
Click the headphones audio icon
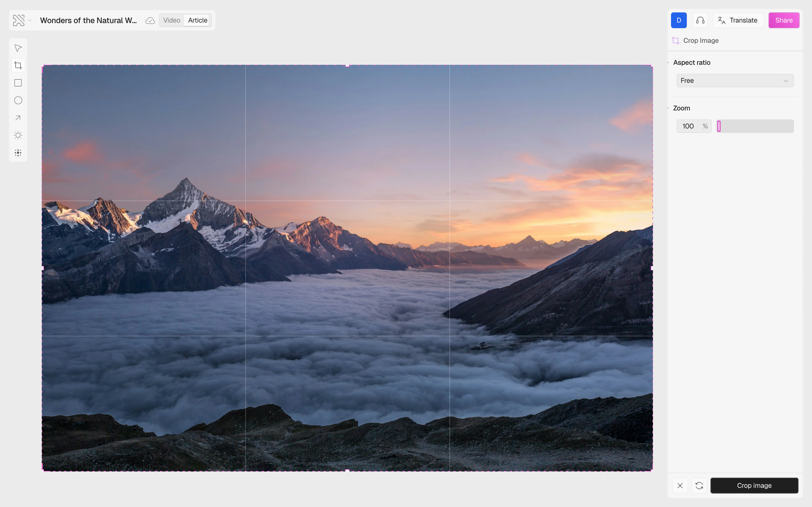tap(700, 20)
